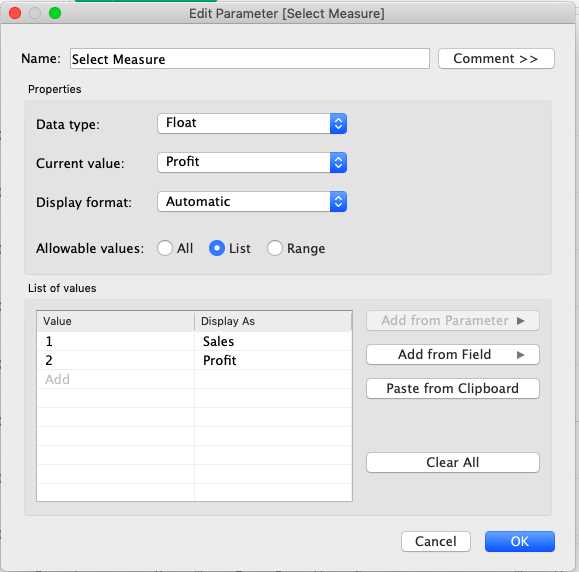The image size is (579, 572).
Task: Select the Sales display-as cell
Action: coord(273,341)
